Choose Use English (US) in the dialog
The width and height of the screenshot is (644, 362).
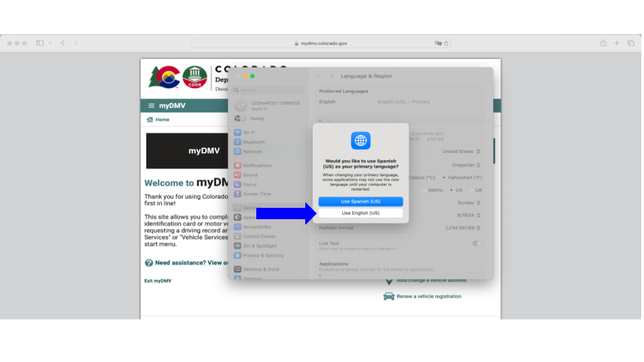(x=361, y=213)
